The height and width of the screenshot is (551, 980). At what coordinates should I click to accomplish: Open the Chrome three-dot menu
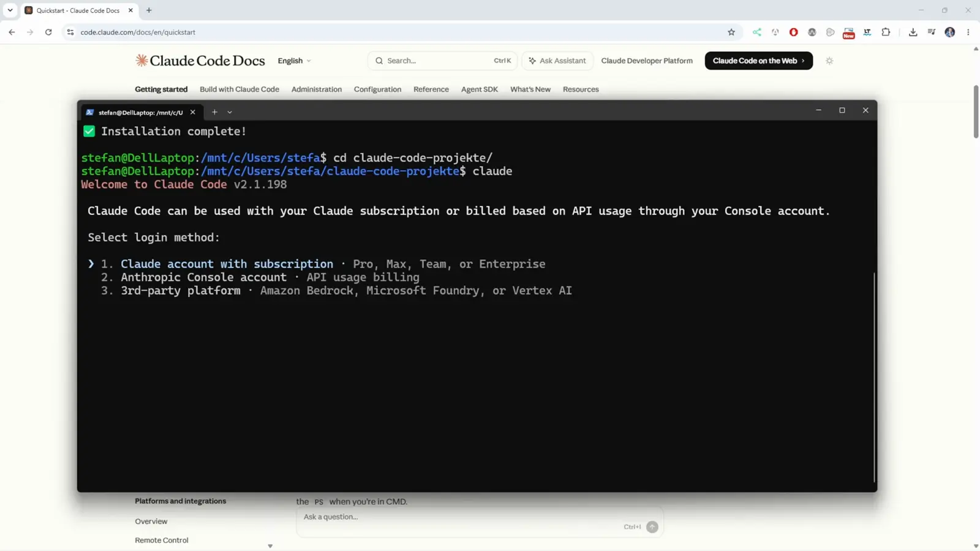pyautogui.click(x=968, y=32)
